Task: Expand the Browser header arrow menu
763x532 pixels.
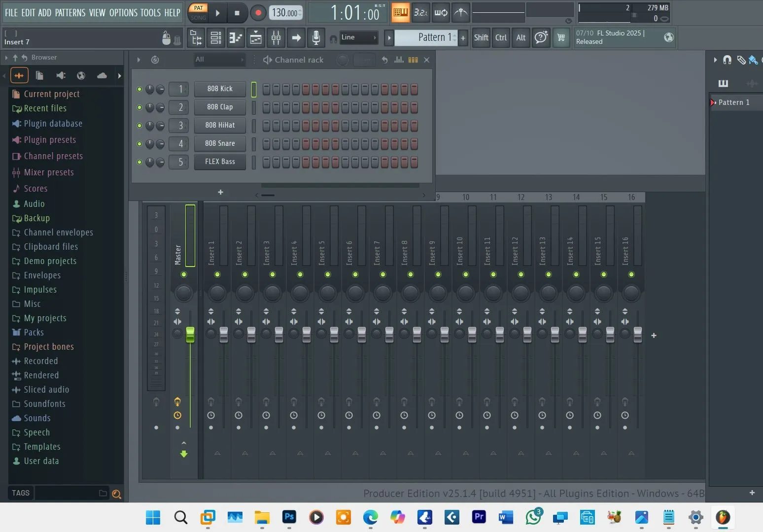Action: pyautogui.click(x=6, y=58)
